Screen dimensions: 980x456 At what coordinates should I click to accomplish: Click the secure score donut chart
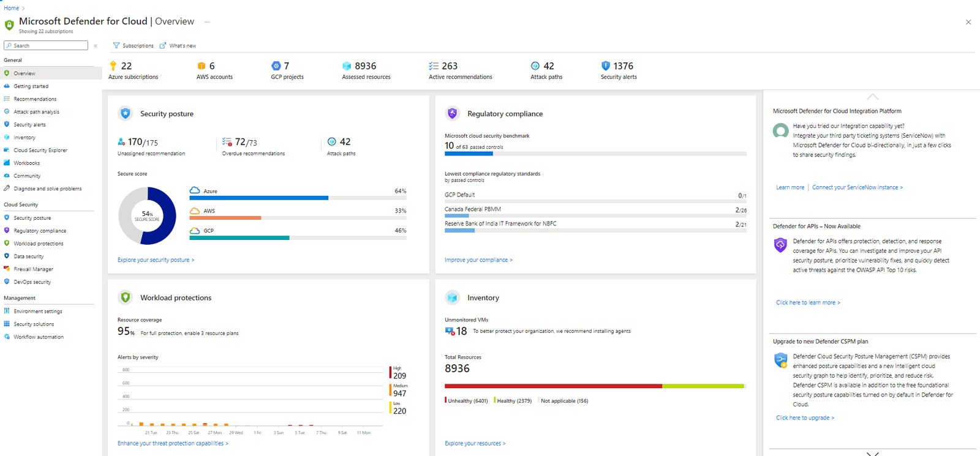(147, 215)
